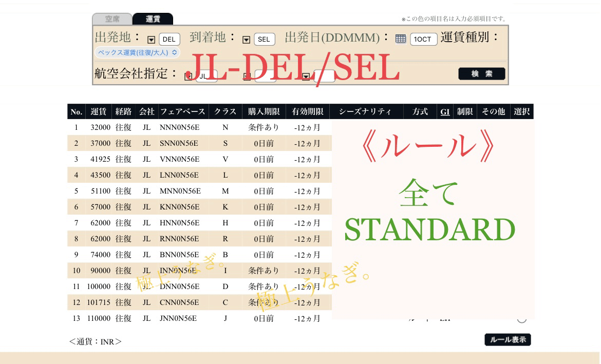This screenshot has width=601, height=364.
Task: Open the third airline selection dropdown arrow
Action: coord(306,76)
